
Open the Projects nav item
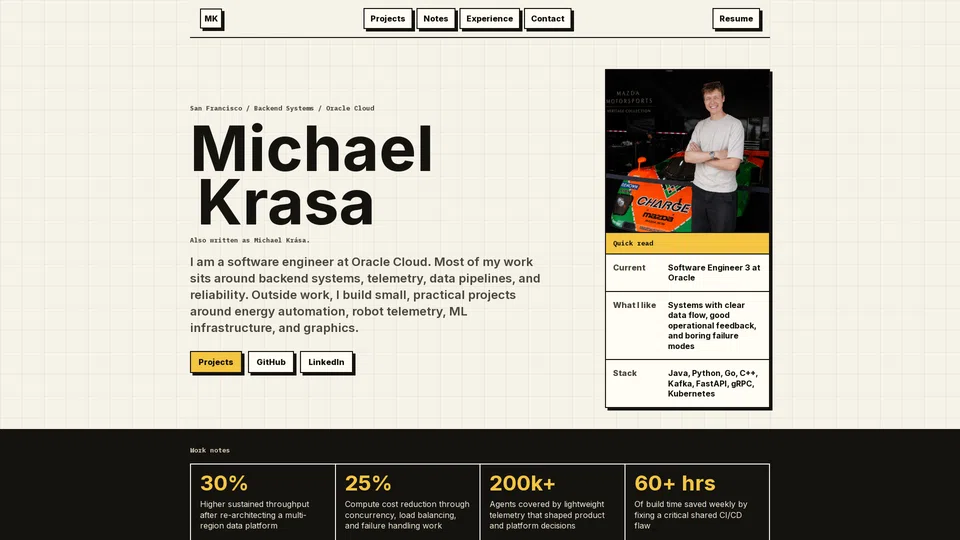tap(388, 18)
